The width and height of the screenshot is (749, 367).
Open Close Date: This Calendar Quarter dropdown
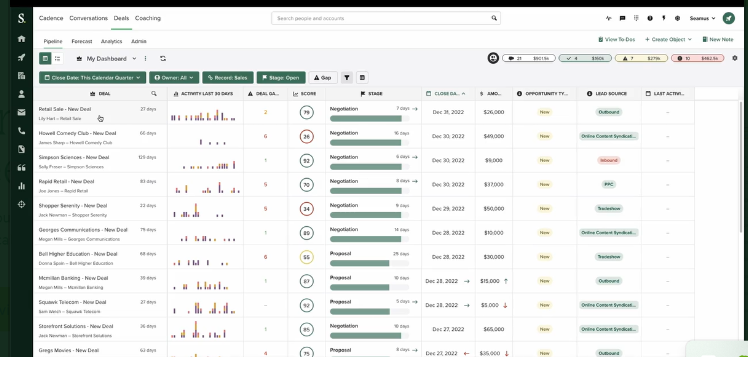[x=93, y=77]
